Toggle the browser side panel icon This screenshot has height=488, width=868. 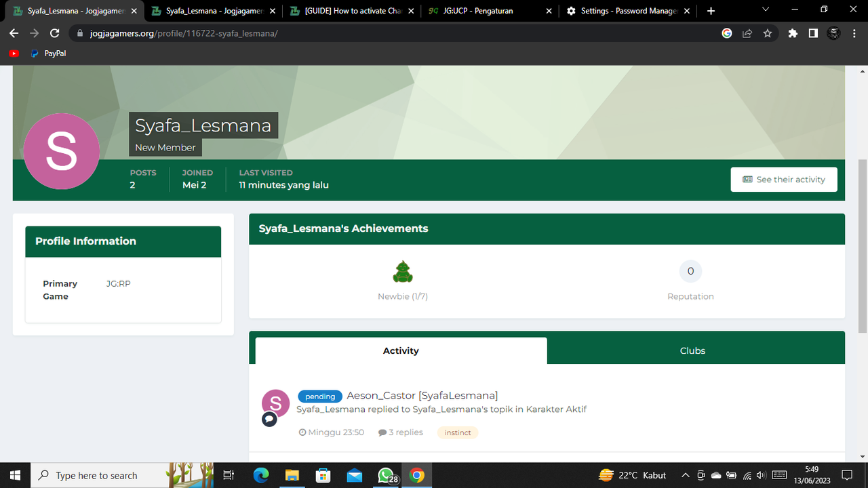tap(813, 33)
